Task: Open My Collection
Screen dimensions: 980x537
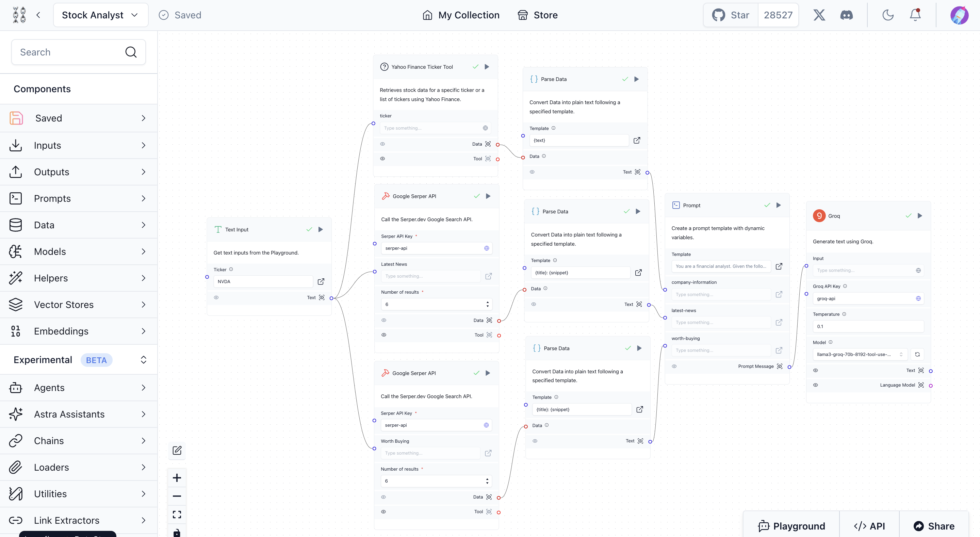Action: click(x=461, y=15)
